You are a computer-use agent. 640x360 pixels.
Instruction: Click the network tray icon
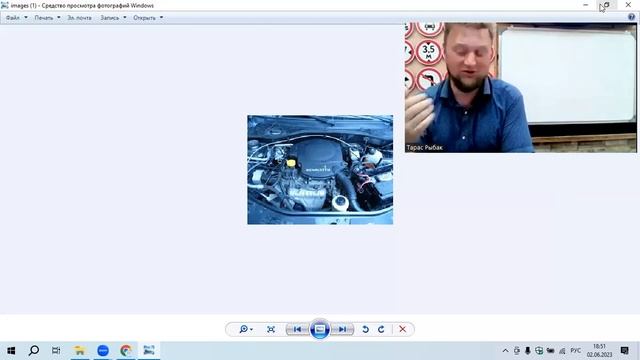562,351
